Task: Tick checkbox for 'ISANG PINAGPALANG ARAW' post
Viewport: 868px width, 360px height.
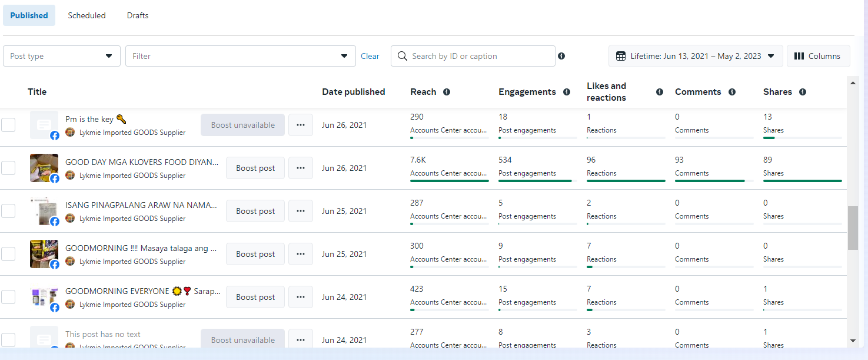Action: point(8,211)
